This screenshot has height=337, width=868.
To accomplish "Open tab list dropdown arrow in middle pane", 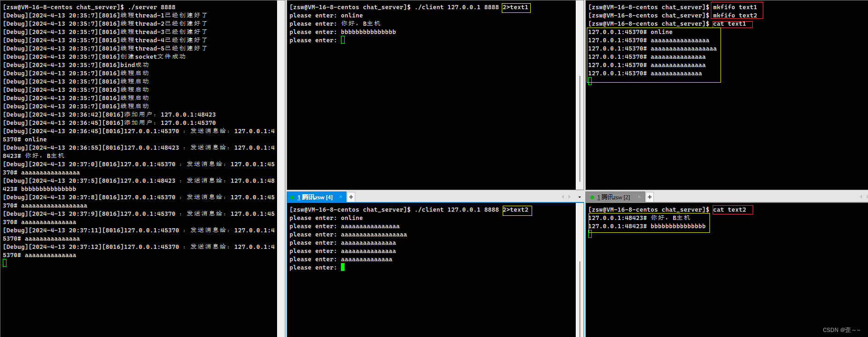I will click(x=579, y=197).
